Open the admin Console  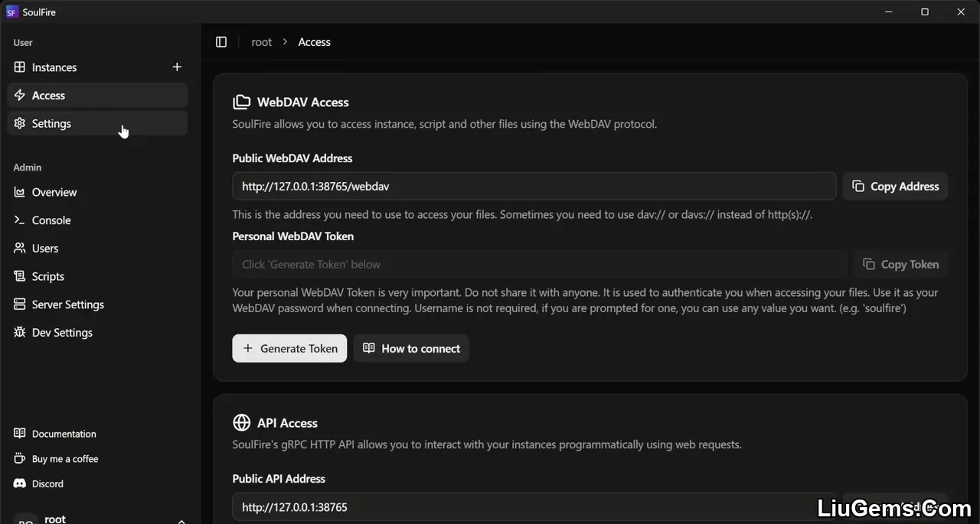click(97, 220)
